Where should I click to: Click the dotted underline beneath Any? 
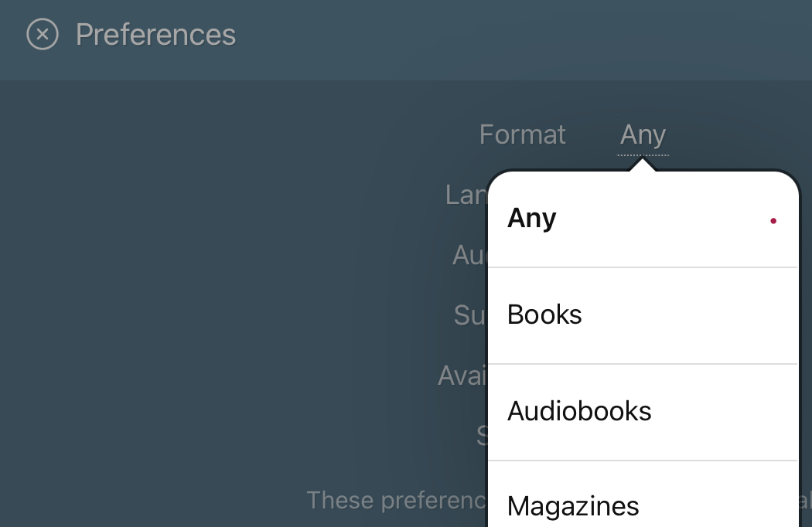[643, 155]
